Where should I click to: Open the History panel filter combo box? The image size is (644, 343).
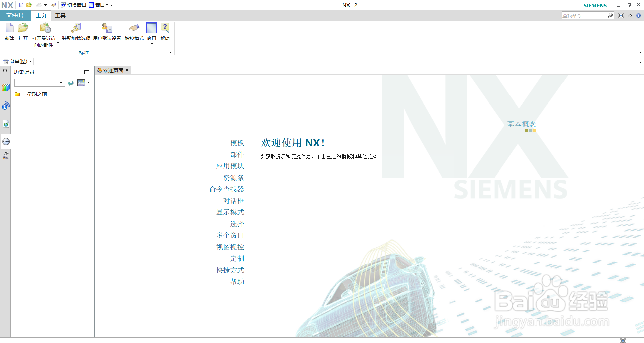tap(39, 83)
